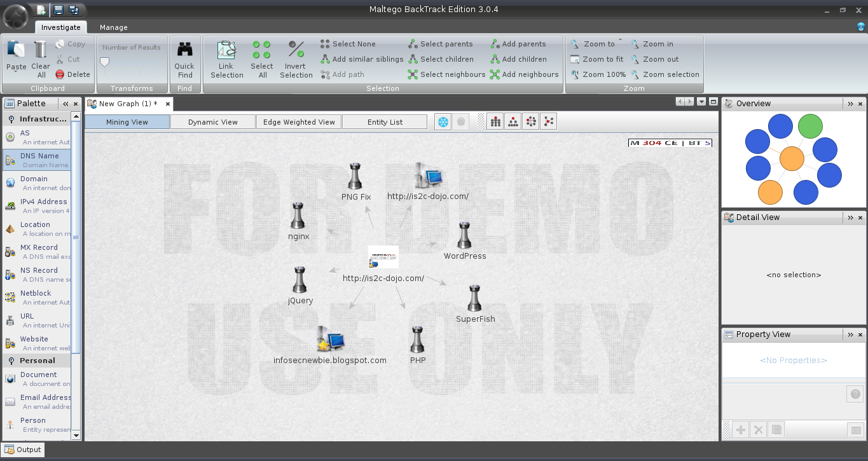Expand the Detail View panel chevron button
868x461 pixels.
(851, 217)
